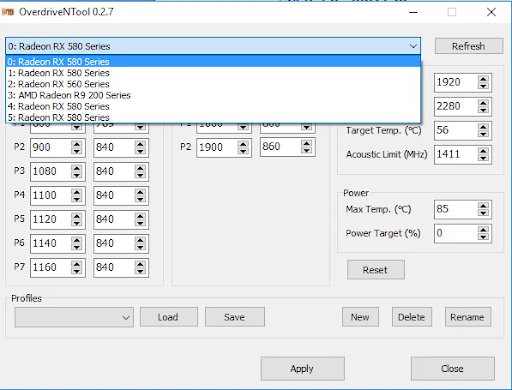Viewport: 512px width, 390px height.
Task: Minimize the OverdriveNTool window
Action: (x=413, y=12)
